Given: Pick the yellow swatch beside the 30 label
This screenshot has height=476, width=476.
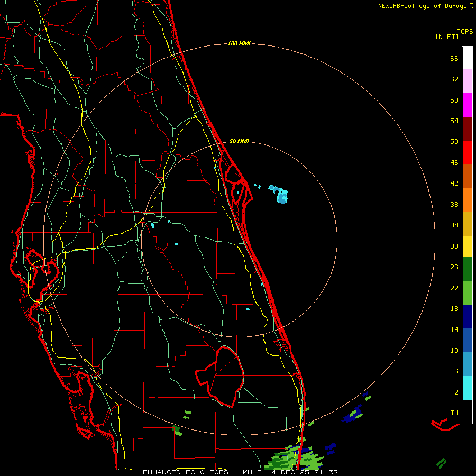Looking at the screenshot, I should [467, 246].
